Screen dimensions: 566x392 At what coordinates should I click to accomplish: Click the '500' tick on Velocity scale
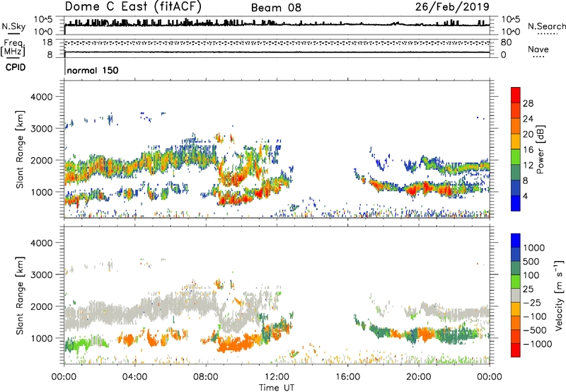pyautogui.click(x=531, y=261)
